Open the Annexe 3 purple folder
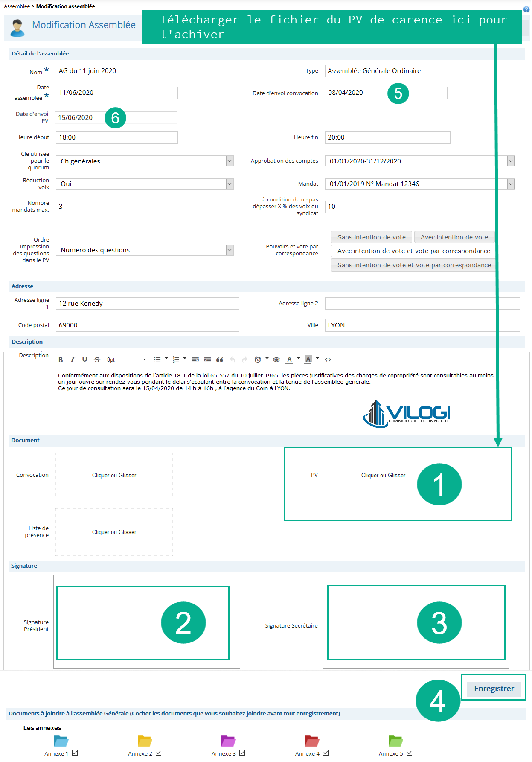This screenshot has height=762, width=532. tap(228, 741)
